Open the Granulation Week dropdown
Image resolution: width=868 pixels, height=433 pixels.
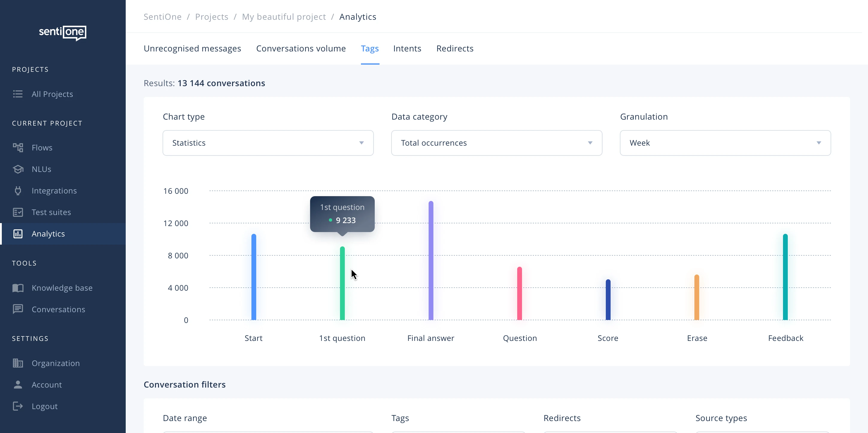[725, 143]
